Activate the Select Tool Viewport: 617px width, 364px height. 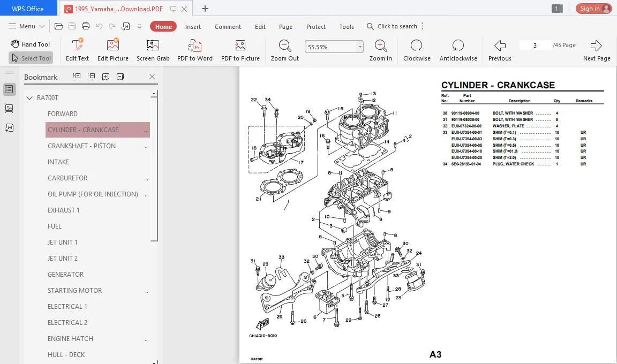31,58
